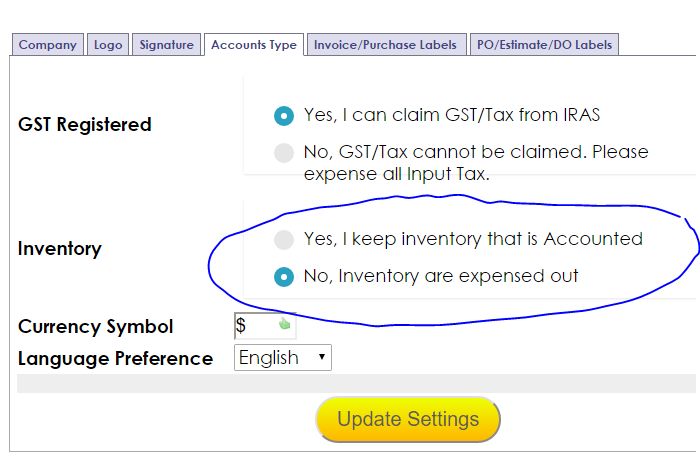Open the Invoice/Purchase Labels tab
Screen dimensions: 700x464
(385, 45)
